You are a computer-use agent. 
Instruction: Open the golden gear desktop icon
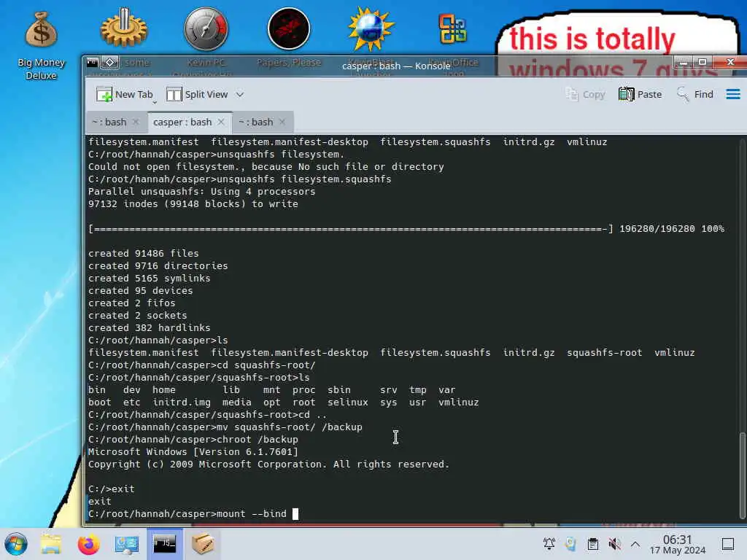tap(124, 28)
